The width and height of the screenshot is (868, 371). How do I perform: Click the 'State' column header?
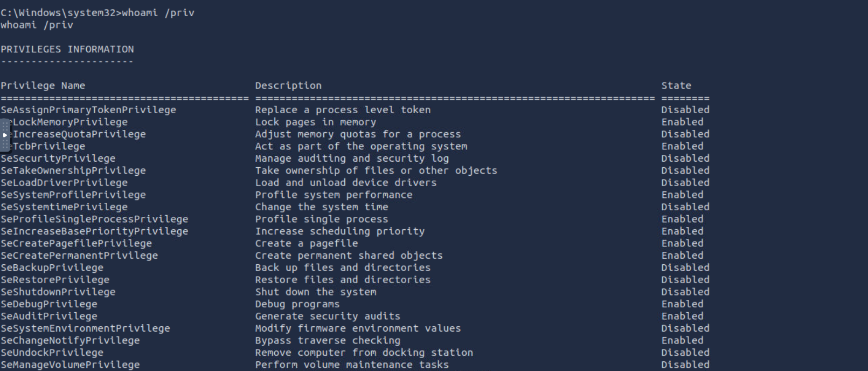[676, 86]
